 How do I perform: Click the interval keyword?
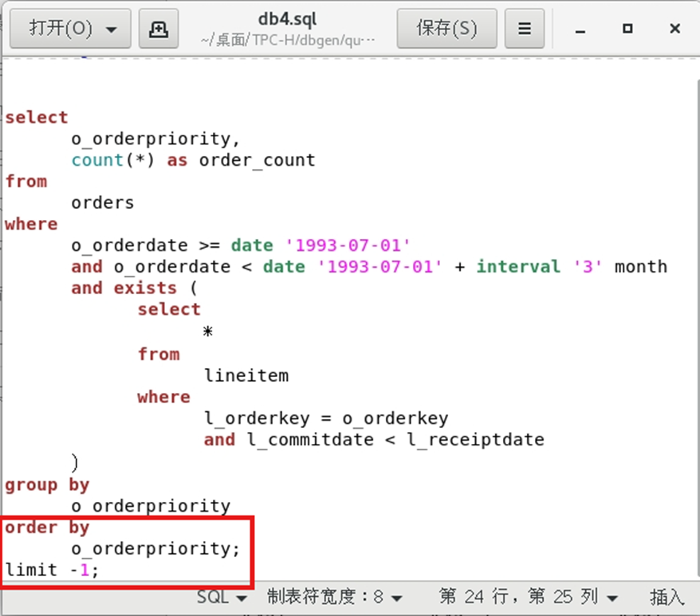pyautogui.click(x=518, y=266)
